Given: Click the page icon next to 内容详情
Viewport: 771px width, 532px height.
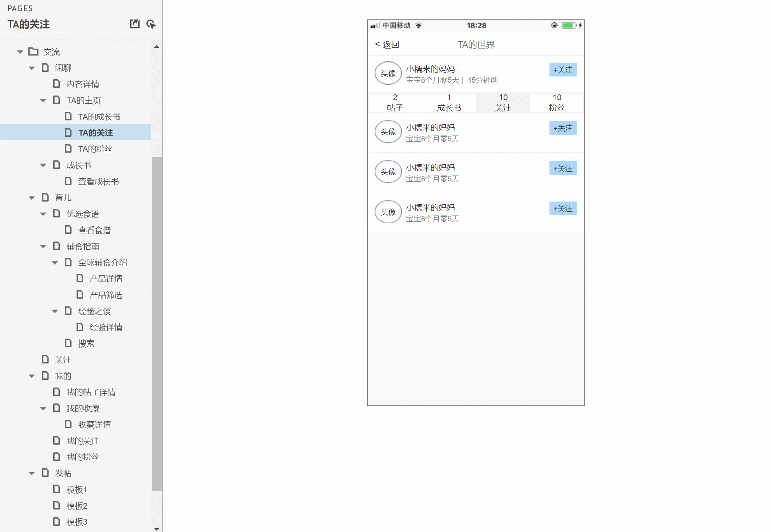Looking at the screenshot, I should [x=57, y=83].
